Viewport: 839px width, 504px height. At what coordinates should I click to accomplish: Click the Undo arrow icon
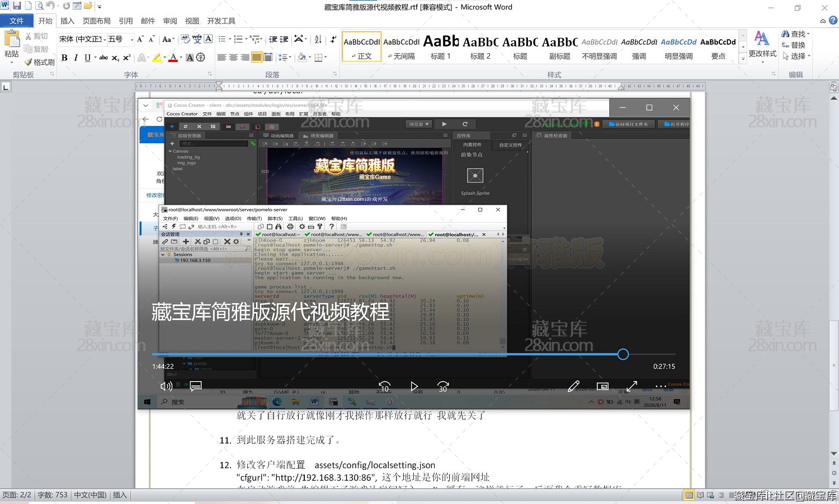coord(50,6)
